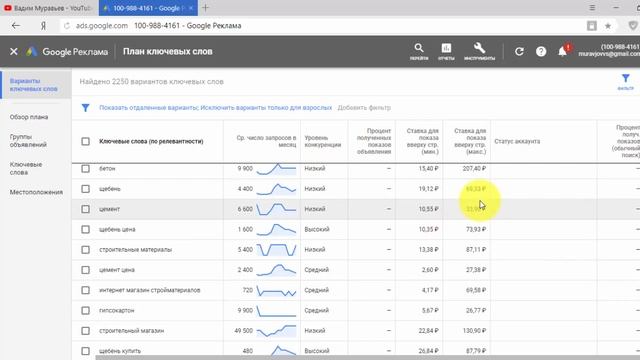
Task: Click the '49 500' search volume value
Action: pyautogui.click(x=244, y=331)
